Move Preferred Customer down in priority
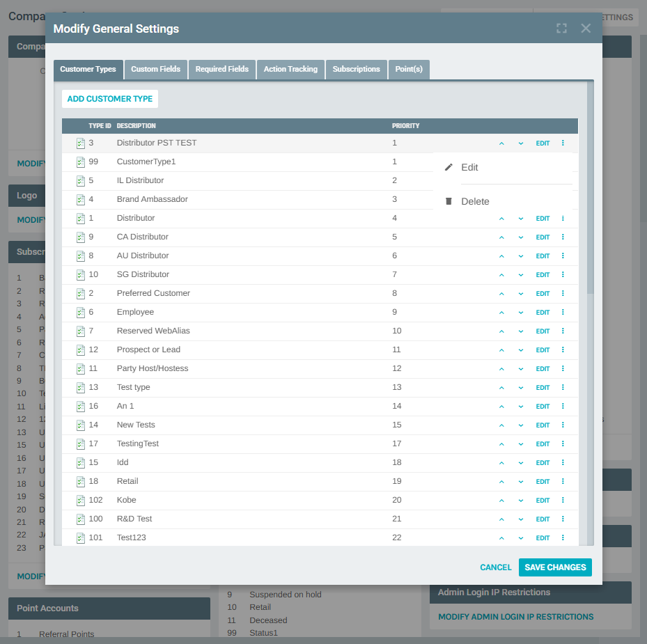 click(x=521, y=294)
